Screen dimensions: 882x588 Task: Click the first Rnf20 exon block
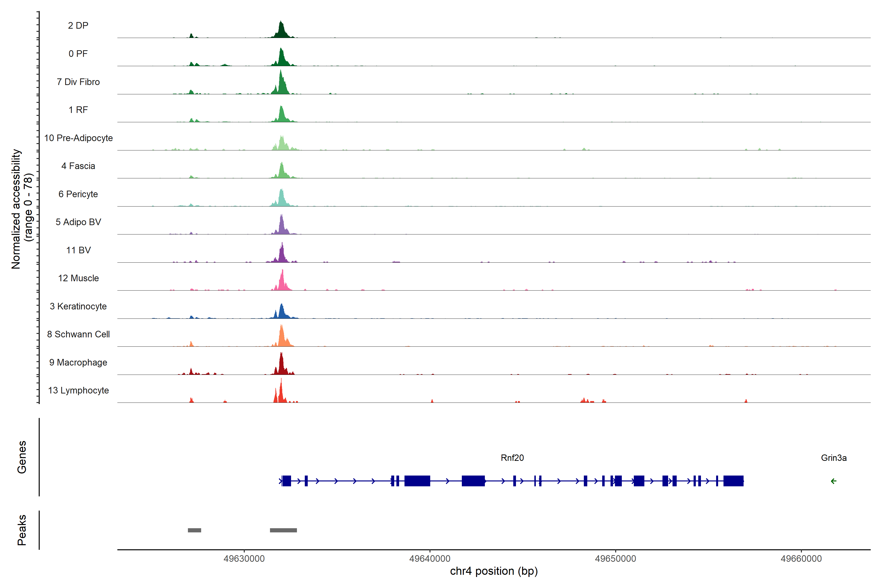click(x=286, y=481)
